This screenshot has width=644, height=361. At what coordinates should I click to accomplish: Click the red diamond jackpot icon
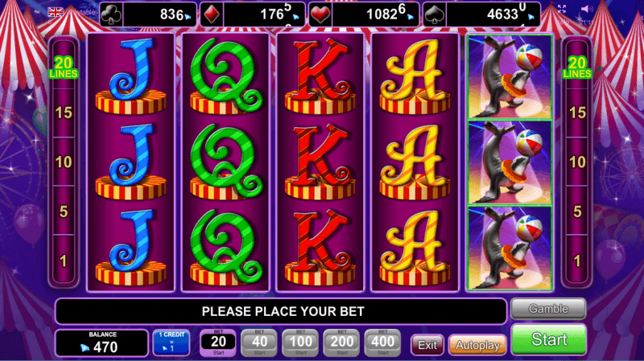click(212, 15)
